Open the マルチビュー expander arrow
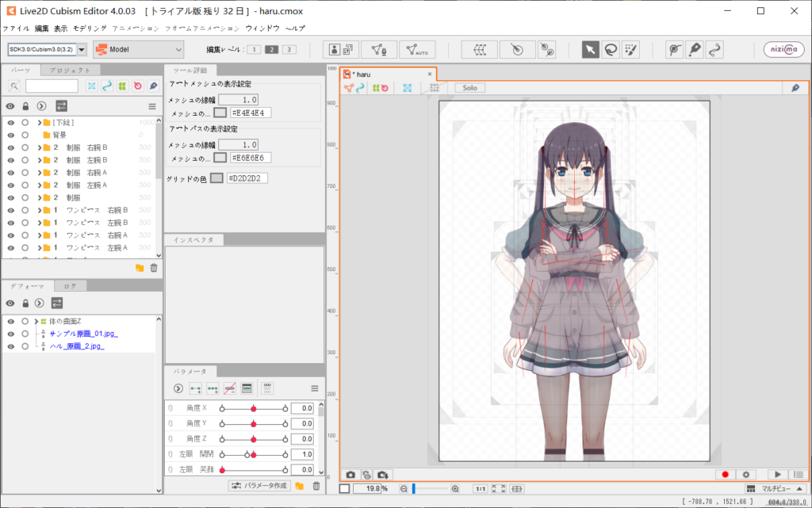Screen dimensions: 812x508 799,489
